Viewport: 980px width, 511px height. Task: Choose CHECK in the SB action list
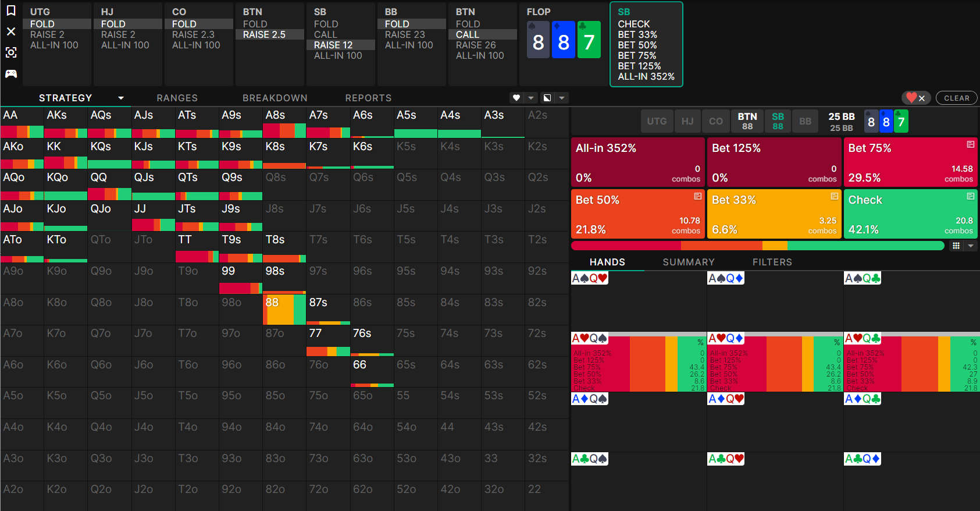[x=634, y=24]
